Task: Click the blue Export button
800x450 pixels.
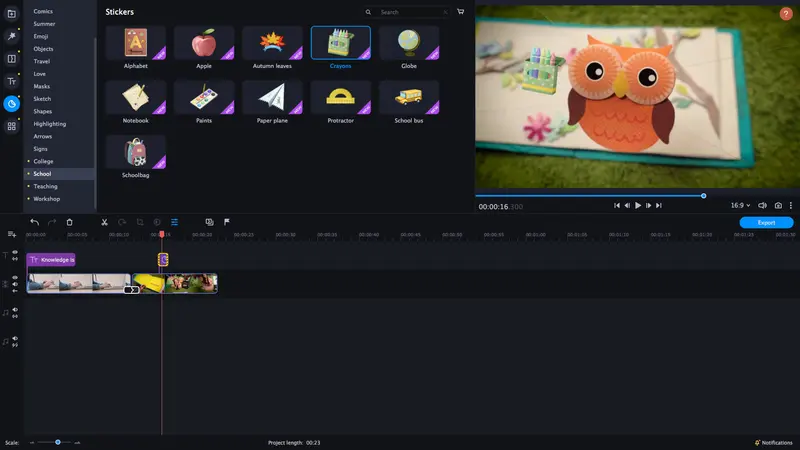Action: (766, 222)
